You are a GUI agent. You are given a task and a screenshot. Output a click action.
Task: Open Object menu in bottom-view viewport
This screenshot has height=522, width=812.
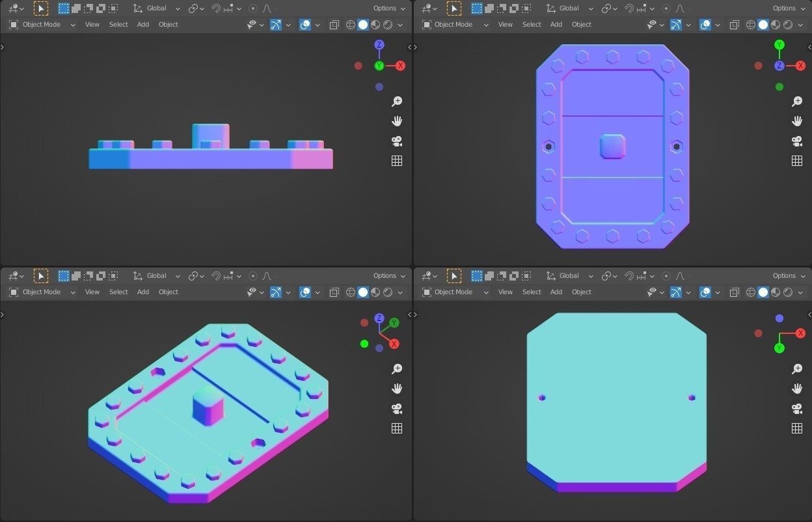tap(582, 292)
